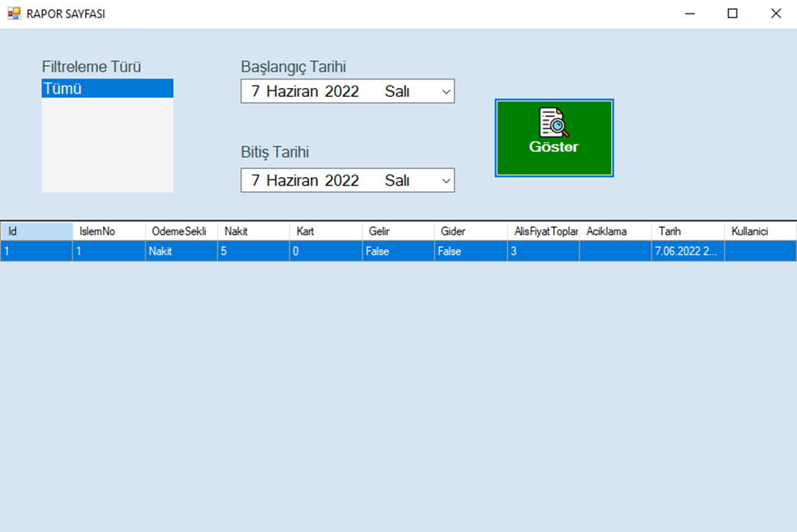797x532 pixels.
Task: Sort by the Id column header
Action: pyautogui.click(x=37, y=231)
